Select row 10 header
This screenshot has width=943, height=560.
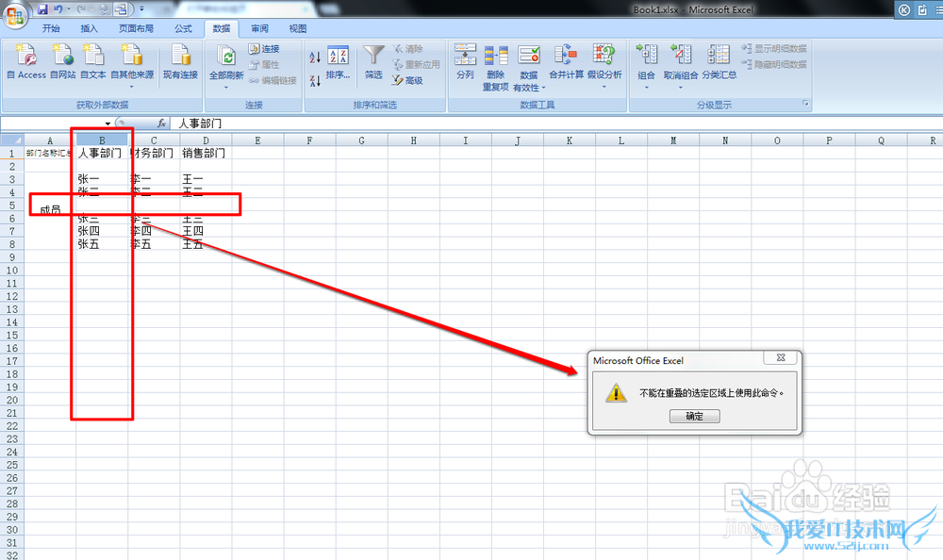[x=12, y=270]
